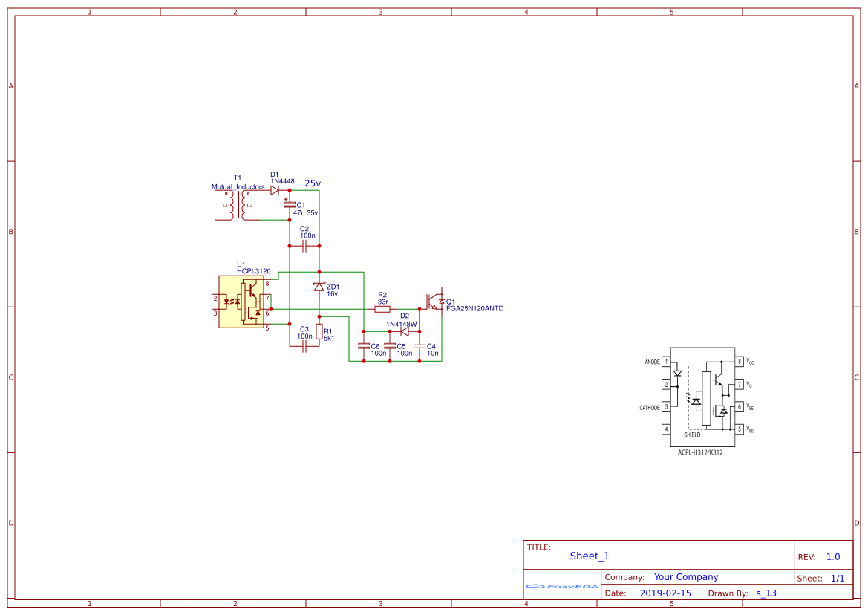Select resistor R1 labeled 5k1
This screenshot has width=868, height=615.
coord(319,332)
